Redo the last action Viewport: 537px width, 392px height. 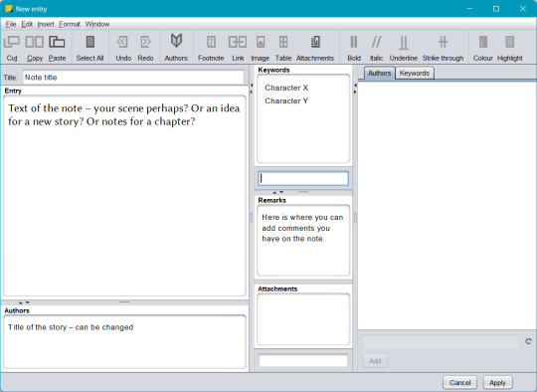coord(145,48)
